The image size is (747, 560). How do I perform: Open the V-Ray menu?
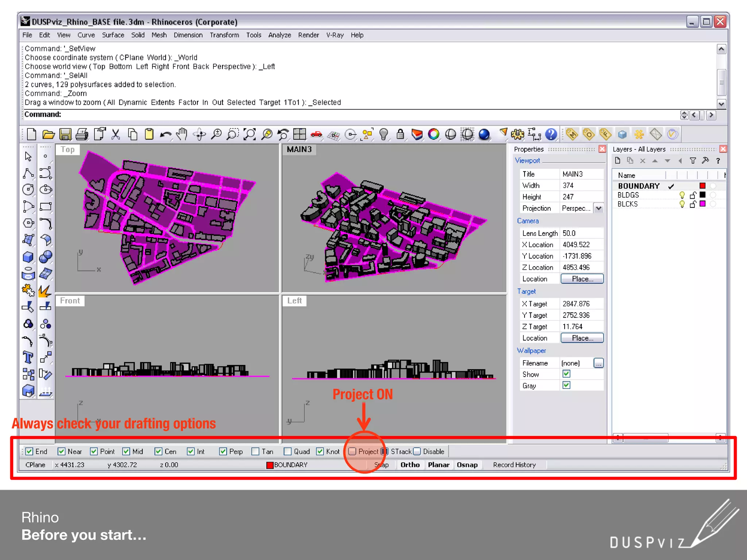point(335,35)
